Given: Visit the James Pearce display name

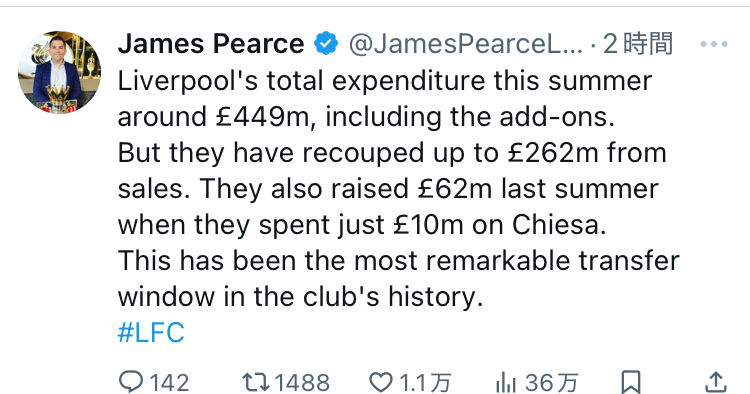Looking at the screenshot, I should pos(211,44).
